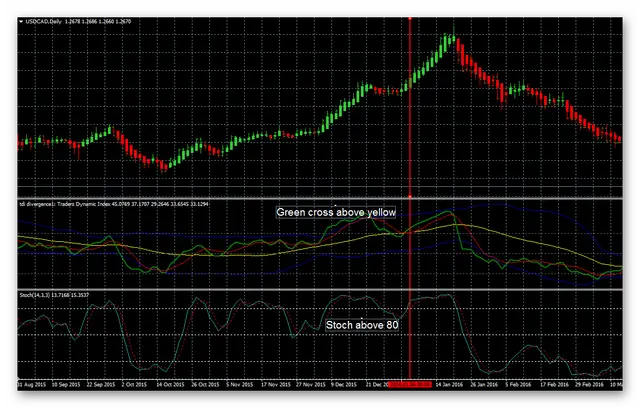The image size is (640, 408).
Task: Click the red highlighted date on time axis
Action: click(x=409, y=384)
